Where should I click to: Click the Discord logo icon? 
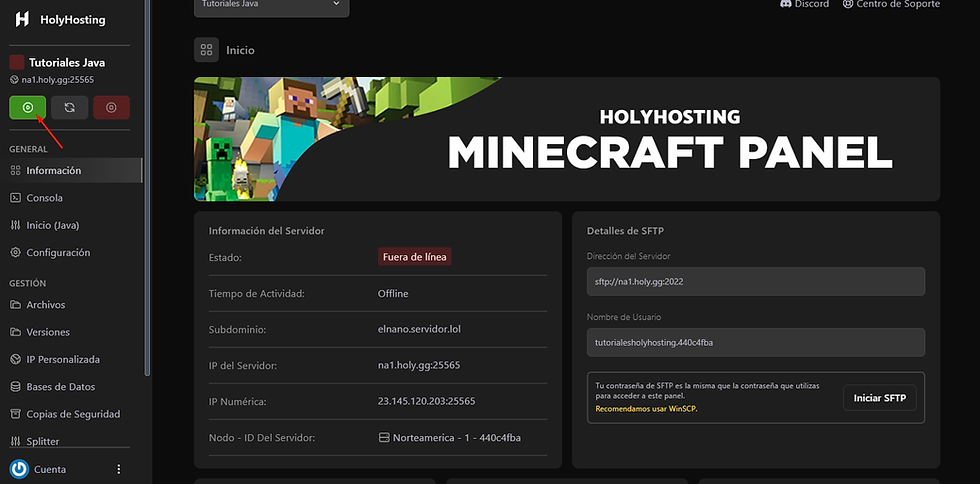point(786,4)
